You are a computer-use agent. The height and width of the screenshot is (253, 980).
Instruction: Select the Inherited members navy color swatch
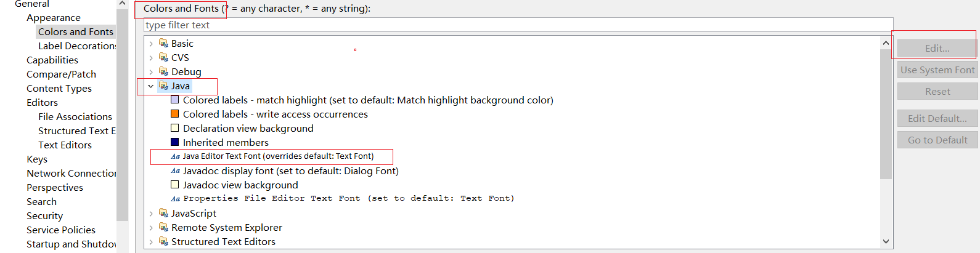pos(174,142)
